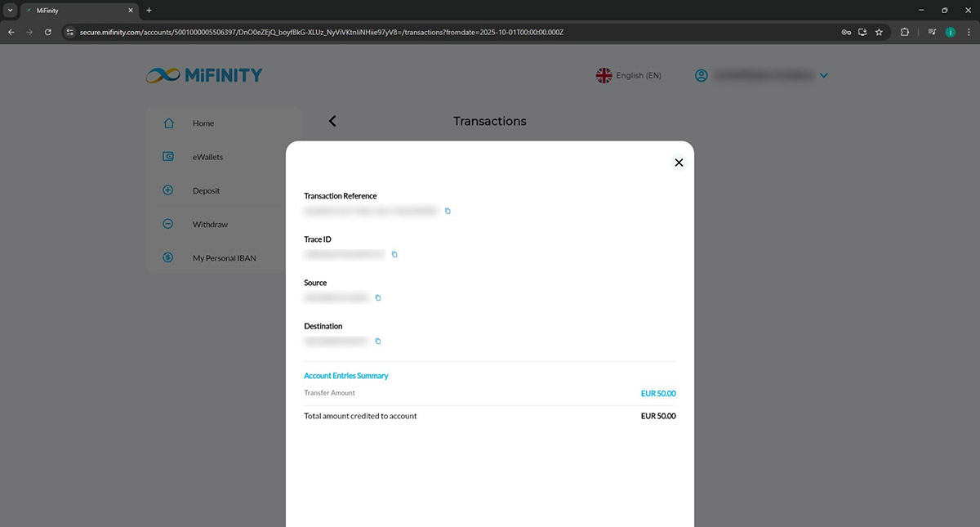980x527 pixels.
Task: Copy the Transaction Reference value
Action: click(x=448, y=211)
